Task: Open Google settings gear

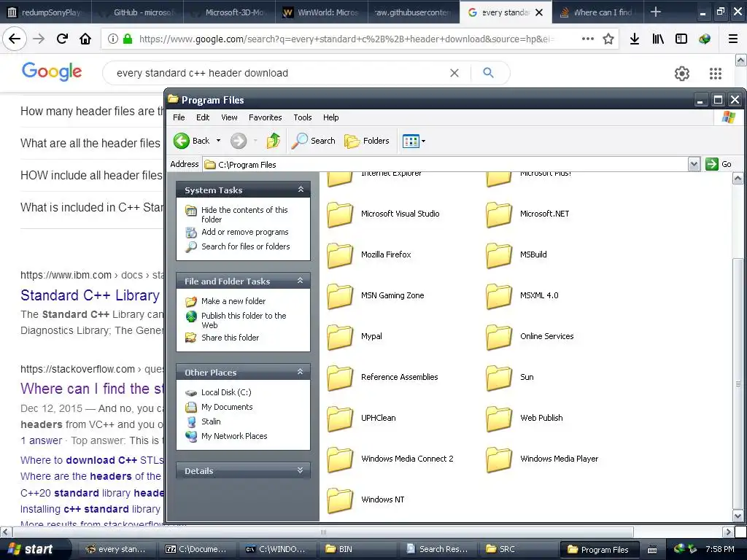Action: [682, 74]
